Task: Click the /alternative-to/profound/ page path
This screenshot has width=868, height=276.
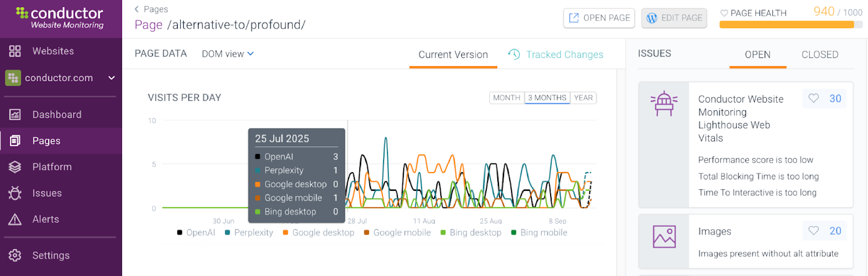Action: point(237,24)
